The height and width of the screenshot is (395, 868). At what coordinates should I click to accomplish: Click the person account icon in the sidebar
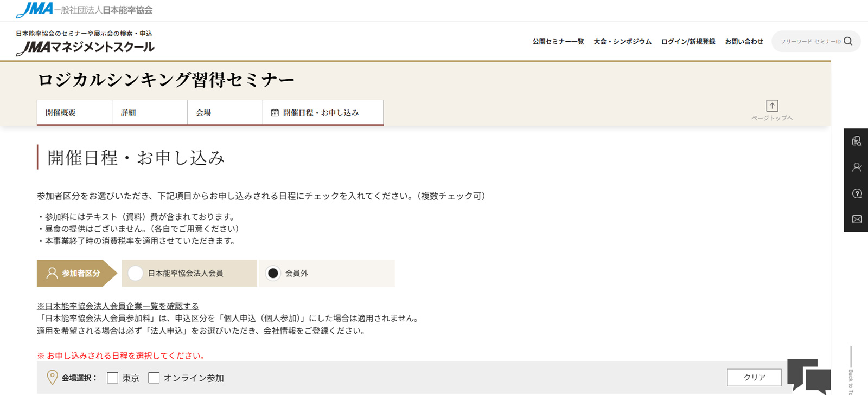(857, 167)
